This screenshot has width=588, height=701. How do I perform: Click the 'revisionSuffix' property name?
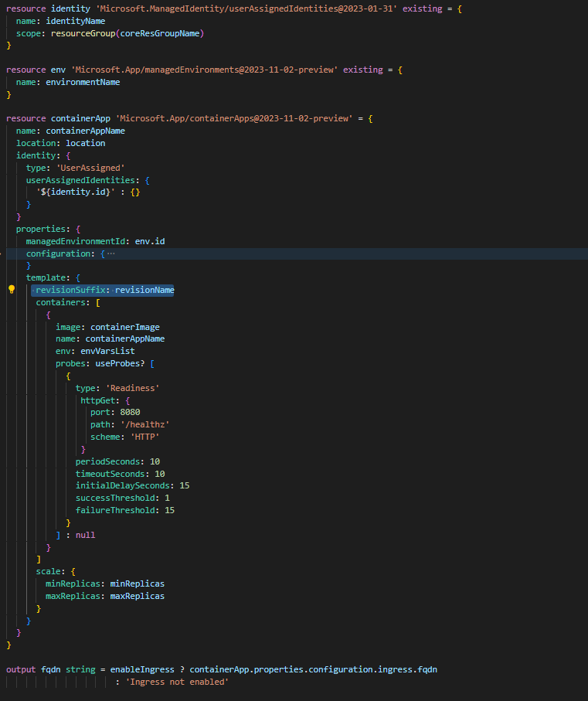tap(70, 290)
